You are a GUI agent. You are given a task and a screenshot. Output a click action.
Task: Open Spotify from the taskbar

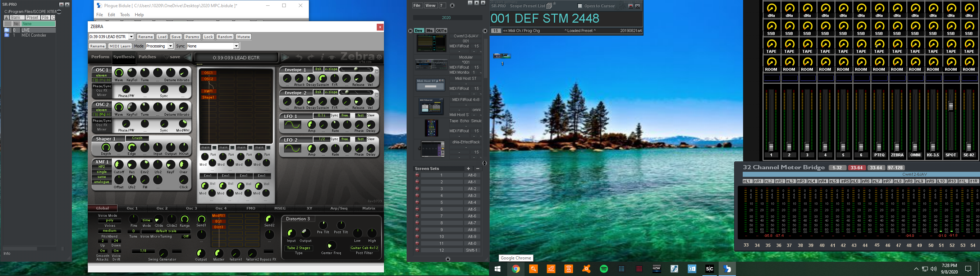604,269
